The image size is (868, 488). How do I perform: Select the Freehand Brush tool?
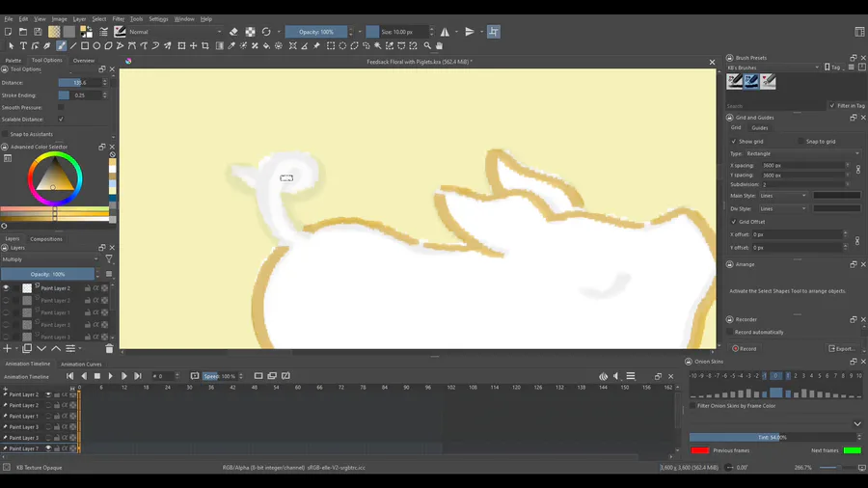(x=61, y=46)
